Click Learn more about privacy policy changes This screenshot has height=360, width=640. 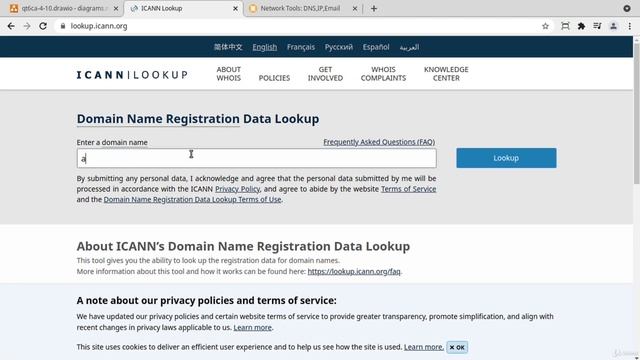coord(252,327)
